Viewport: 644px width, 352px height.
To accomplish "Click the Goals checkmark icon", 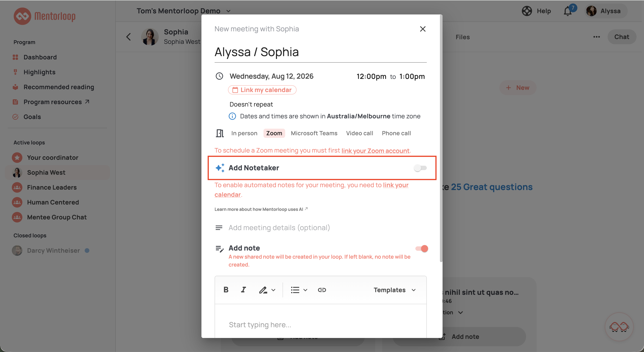I will (15, 117).
